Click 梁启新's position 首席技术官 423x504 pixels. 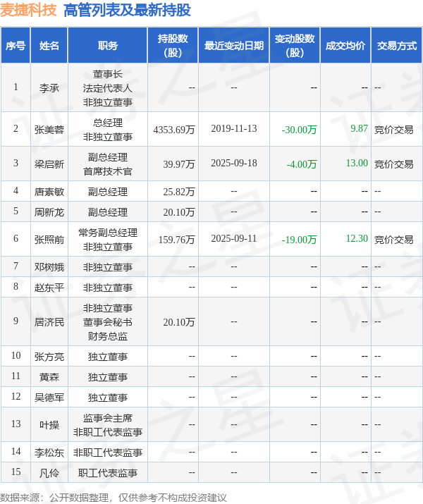(x=108, y=171)
